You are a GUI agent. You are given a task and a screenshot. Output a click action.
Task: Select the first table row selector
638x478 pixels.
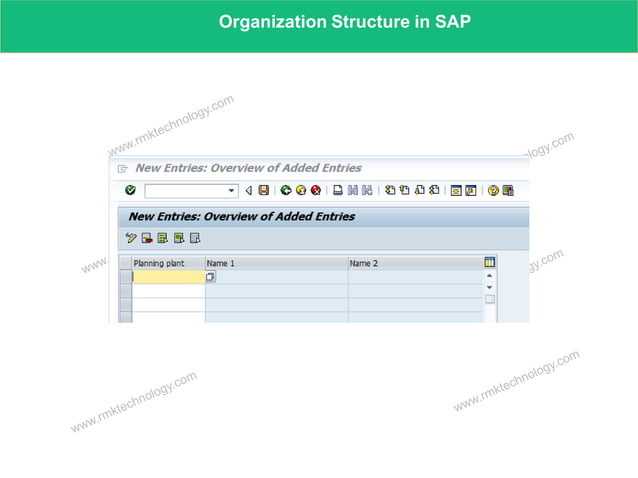pyautogui.click(x=126, y=277)
